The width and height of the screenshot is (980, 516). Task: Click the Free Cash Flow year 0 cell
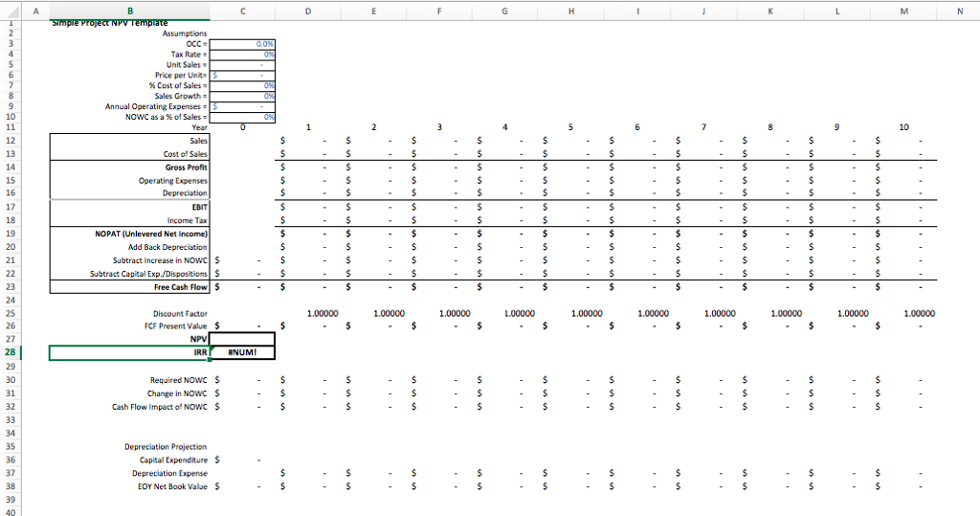coord(242,287)
